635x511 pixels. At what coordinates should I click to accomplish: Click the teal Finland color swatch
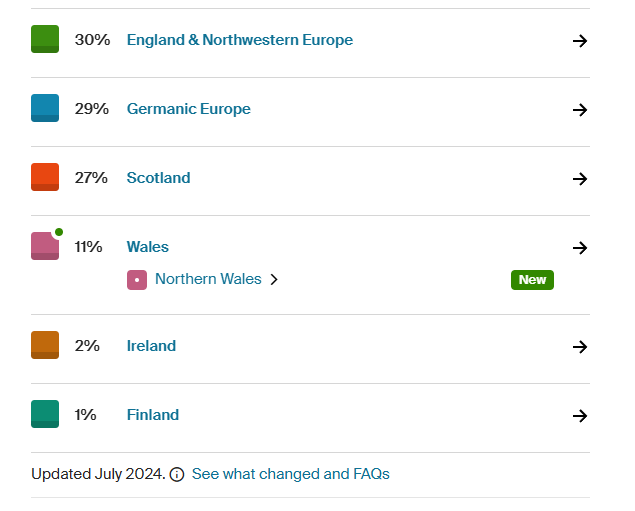pos(45,414)
